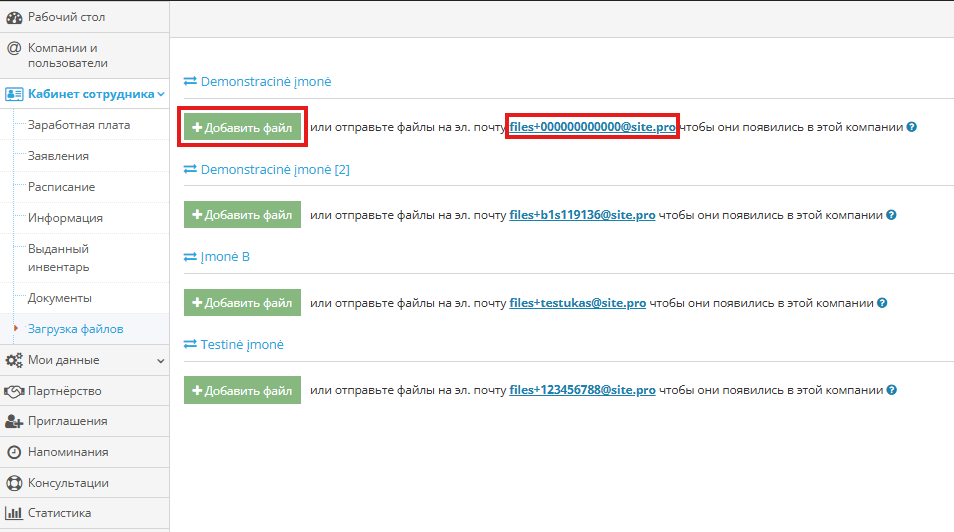Screen dimensions: 954x532
Task: Open Документы submenu item
Action: tap(60, 298)
